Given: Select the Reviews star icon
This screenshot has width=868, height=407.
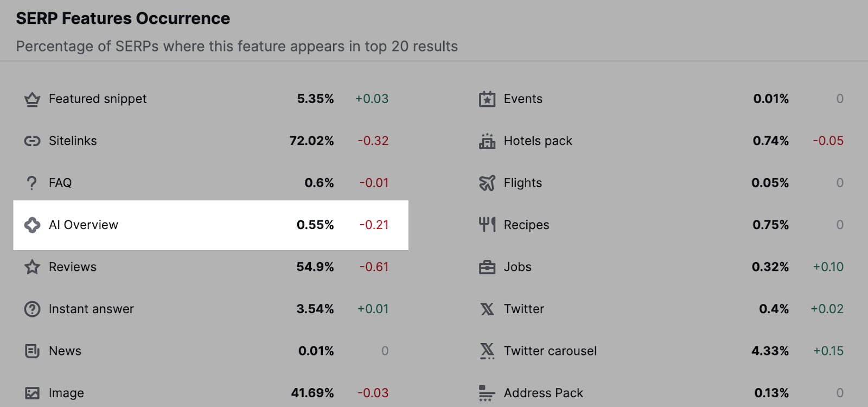Looking at the screenshot, I should coord(32,266).
